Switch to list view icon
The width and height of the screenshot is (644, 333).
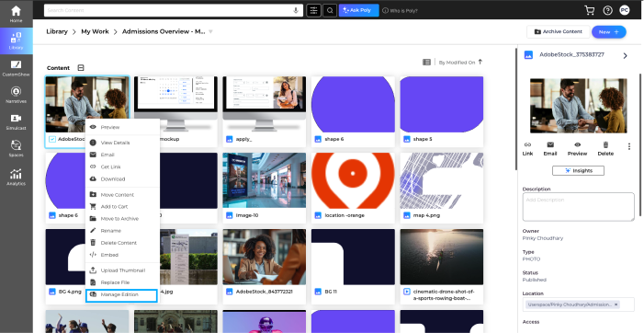click(x=426, y=62)
